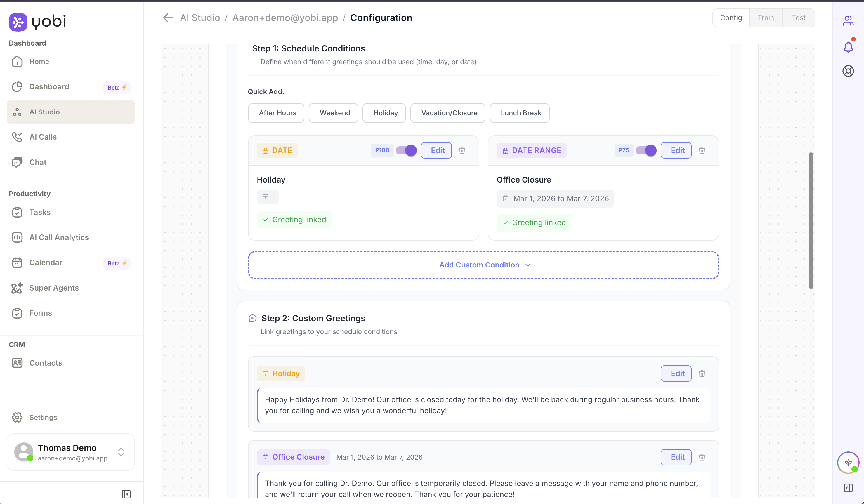Viewport: 864px width, 504px height.
Task: Edit the Office Closure greeting
Action: 676,457
